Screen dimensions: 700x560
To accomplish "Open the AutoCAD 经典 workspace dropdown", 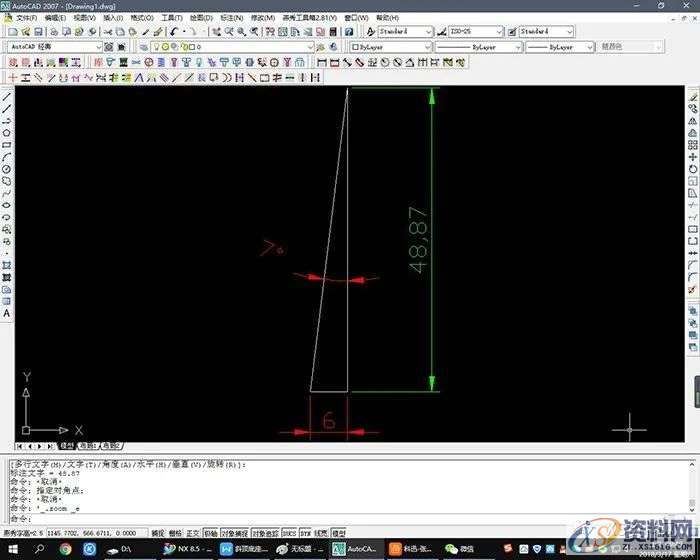I will tap(98, 47).
